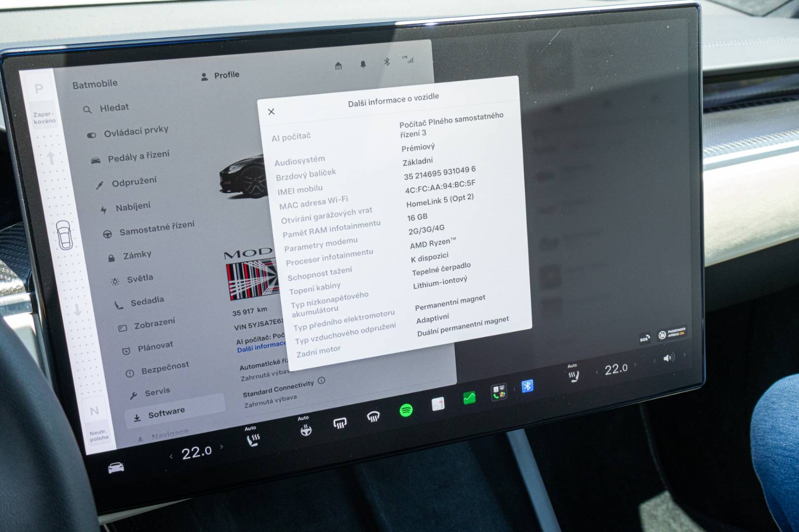Raise the passenger-side temperature with right chevron
The width and height of the screenshot is (799, 532).
pyautogui.click(x=635, y=365)
